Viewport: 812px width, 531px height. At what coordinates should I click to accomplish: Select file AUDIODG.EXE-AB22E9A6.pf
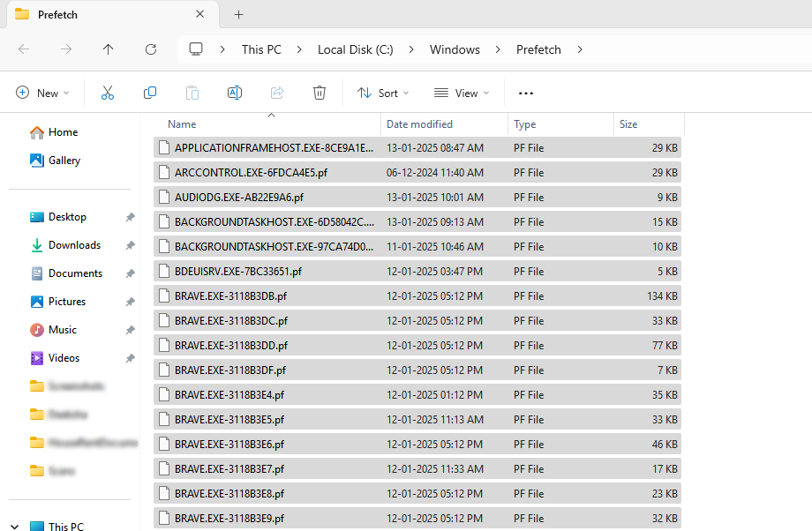click(x=417, y=198)
